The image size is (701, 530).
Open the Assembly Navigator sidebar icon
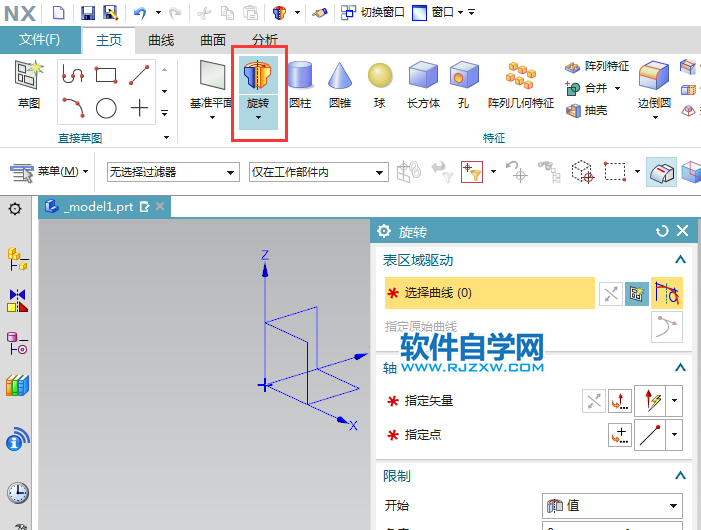tap(18, 260)
